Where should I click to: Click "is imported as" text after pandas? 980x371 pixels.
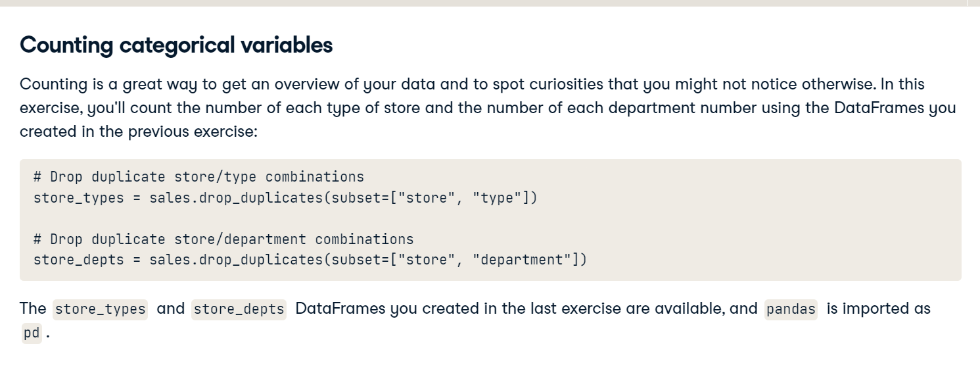879,308
